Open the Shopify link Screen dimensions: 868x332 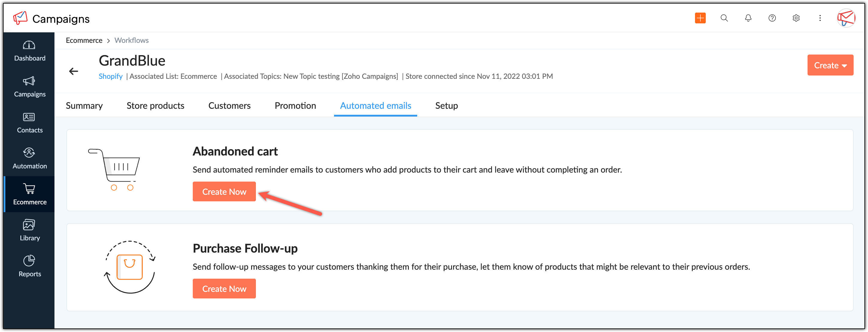(x=110, y=76)
